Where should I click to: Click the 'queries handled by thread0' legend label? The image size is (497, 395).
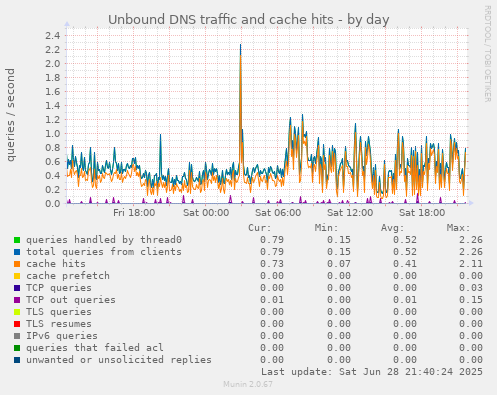104,240
